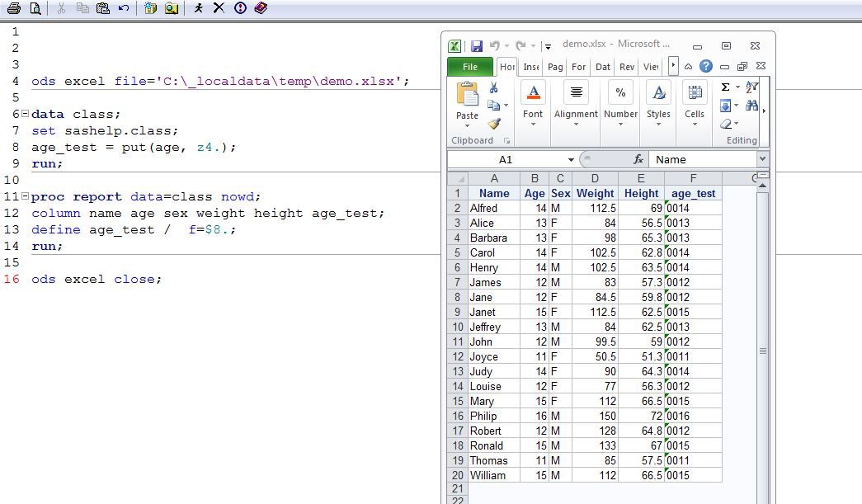
Task: Switch to the Insert ribbon tab
Action: 531,67
